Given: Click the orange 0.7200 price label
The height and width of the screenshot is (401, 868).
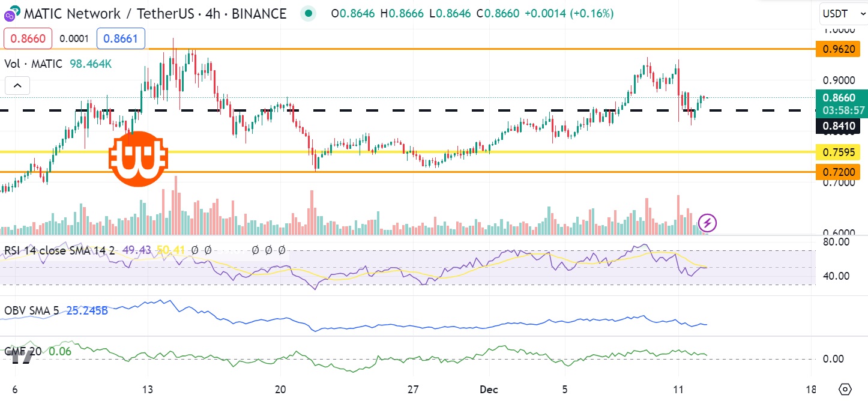Looking at the screenshot, I should [839, 172].
